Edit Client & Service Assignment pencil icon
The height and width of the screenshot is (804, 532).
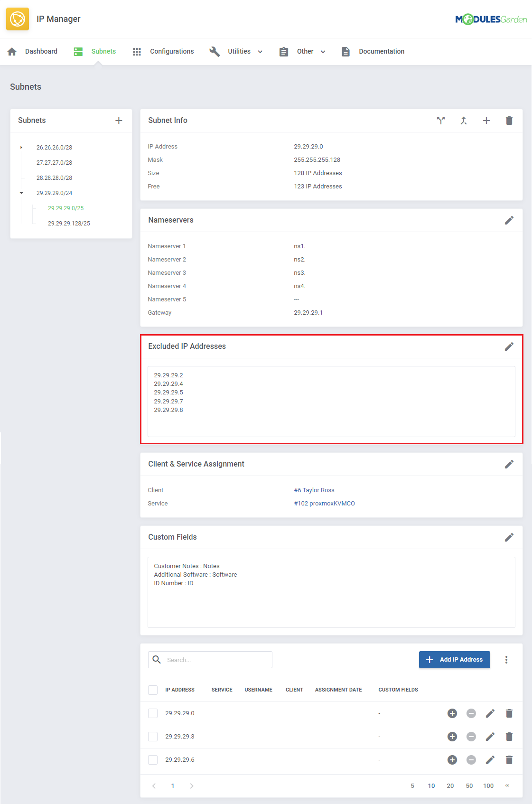[x=509, y=464]
